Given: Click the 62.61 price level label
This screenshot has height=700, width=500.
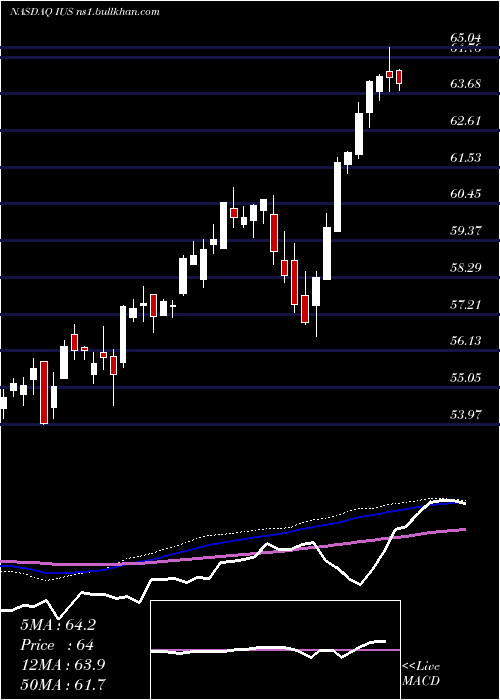Looking at the screenshot, I should [466, 121].
